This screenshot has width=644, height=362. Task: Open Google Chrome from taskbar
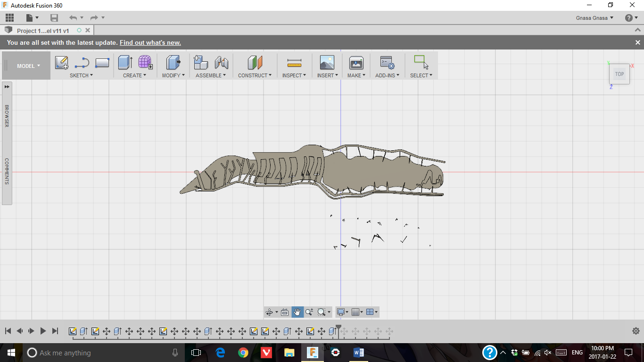pos(243,353)
